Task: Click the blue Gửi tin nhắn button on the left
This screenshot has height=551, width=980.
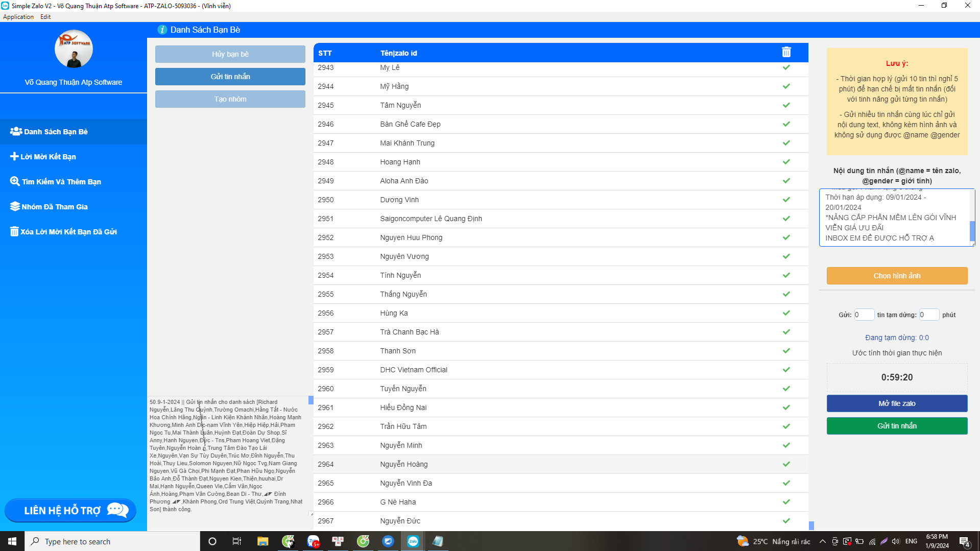Action: coord(230,77)
